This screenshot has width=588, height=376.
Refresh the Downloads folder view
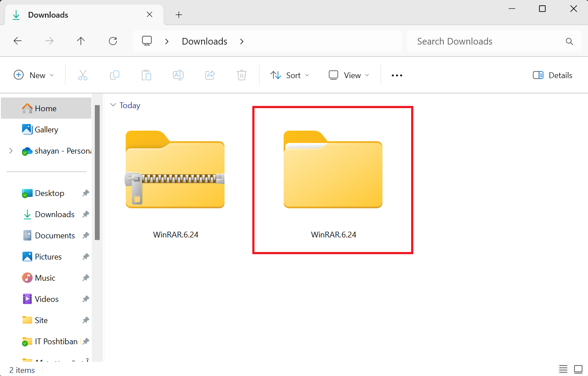click(113, 41)
